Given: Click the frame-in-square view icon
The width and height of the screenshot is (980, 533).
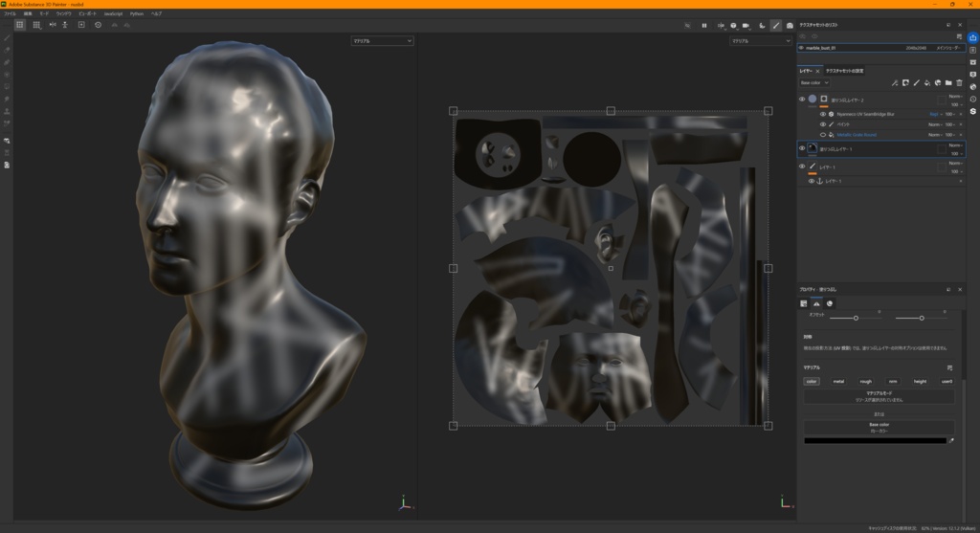Looking at the screenshot, I should [x=81, y=25].
